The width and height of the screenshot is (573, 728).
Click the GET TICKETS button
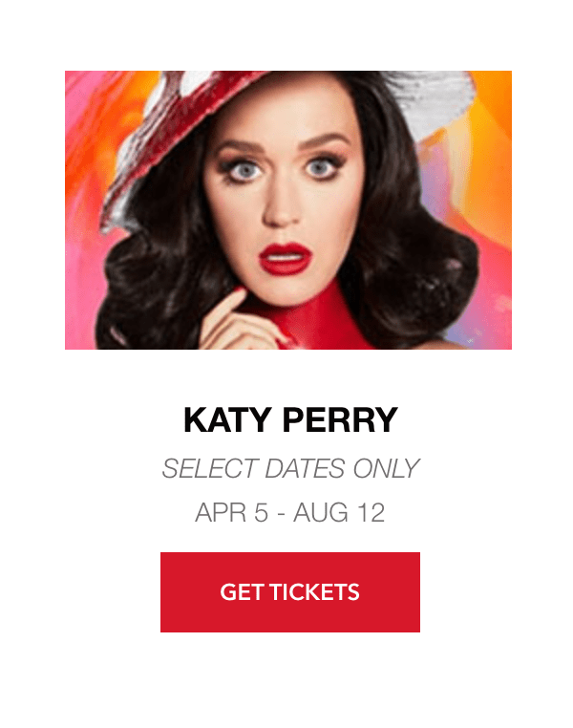(x=290, y=592)
